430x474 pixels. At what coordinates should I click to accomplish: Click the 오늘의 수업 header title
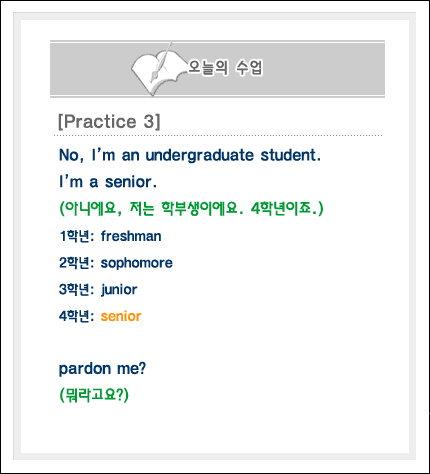point(226,68)
